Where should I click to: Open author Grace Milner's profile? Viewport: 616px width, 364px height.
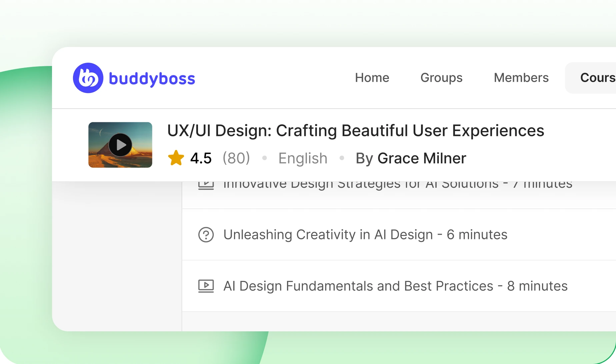pos(422,158)
